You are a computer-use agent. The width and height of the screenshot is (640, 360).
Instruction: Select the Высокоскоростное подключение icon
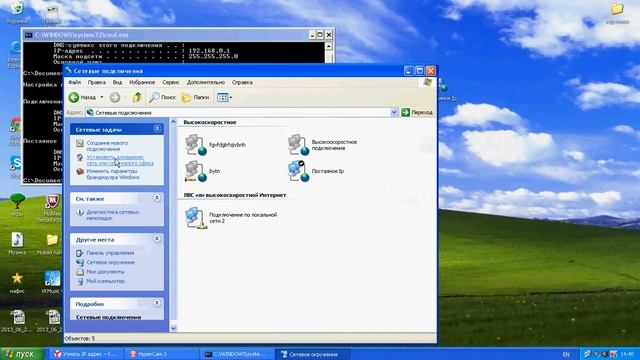299,145
